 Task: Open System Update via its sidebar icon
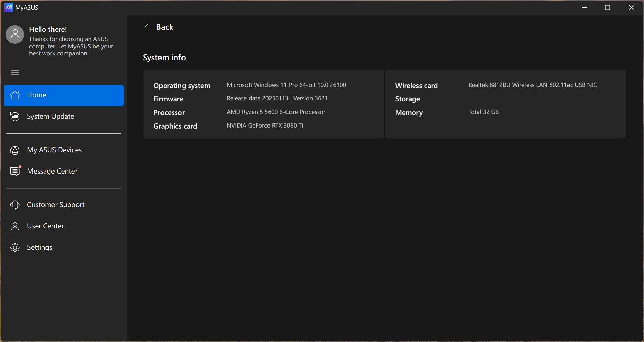pyautogui.click(x=15, y=117)
